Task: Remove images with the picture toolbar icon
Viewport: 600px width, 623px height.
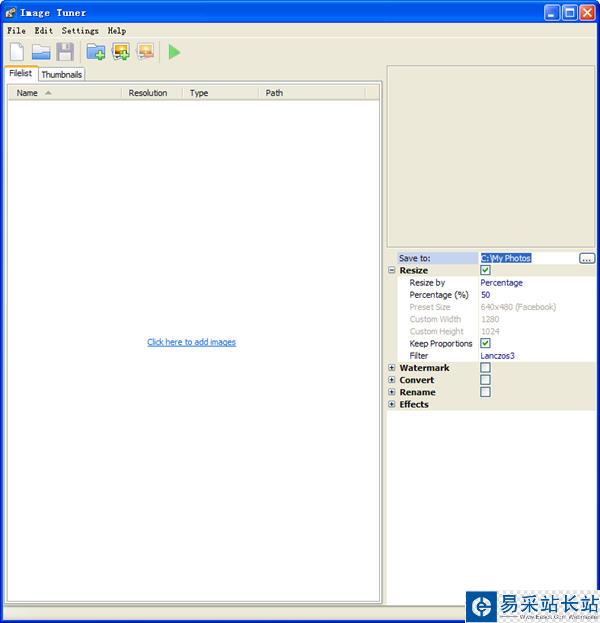Action: pyautogui.click(x=145, y=51)
